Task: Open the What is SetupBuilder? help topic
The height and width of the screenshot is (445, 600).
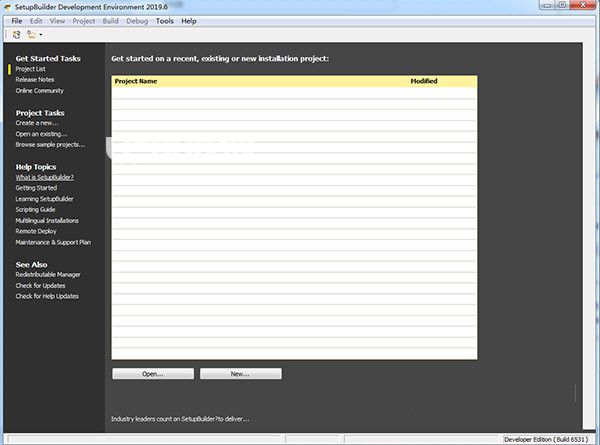Action: point(45,177)
